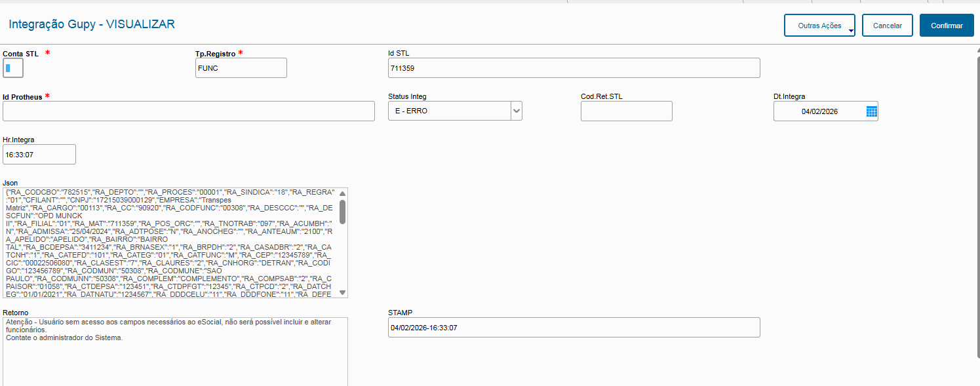
Task: Focus the Conta STL field
Action: click(x=13, y=68)
